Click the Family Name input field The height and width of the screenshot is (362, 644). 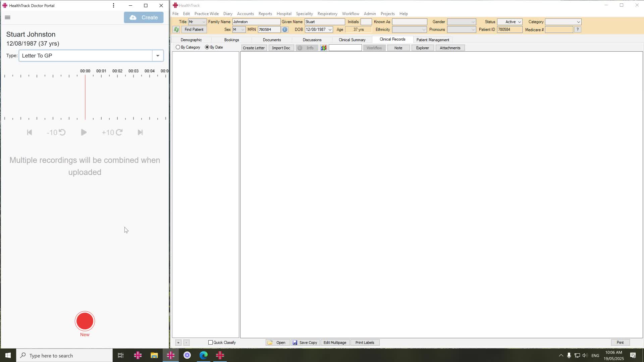coord(256,22)
